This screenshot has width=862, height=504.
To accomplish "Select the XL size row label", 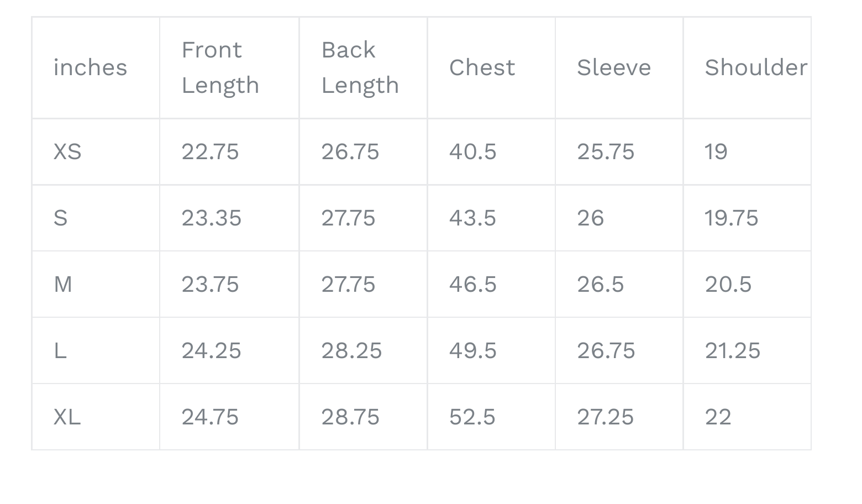I will coord(67,417).
